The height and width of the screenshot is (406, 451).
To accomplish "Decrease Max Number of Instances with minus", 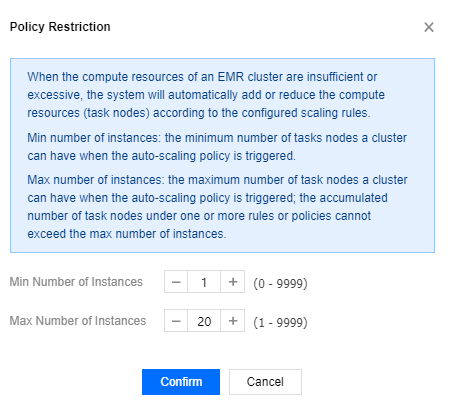I will point(176,321).
